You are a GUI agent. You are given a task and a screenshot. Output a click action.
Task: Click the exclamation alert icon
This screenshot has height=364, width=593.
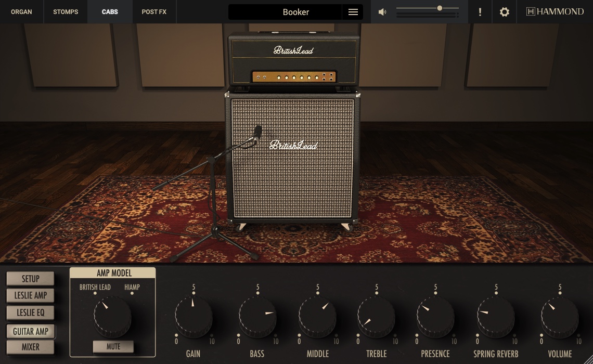pos(480,12)
